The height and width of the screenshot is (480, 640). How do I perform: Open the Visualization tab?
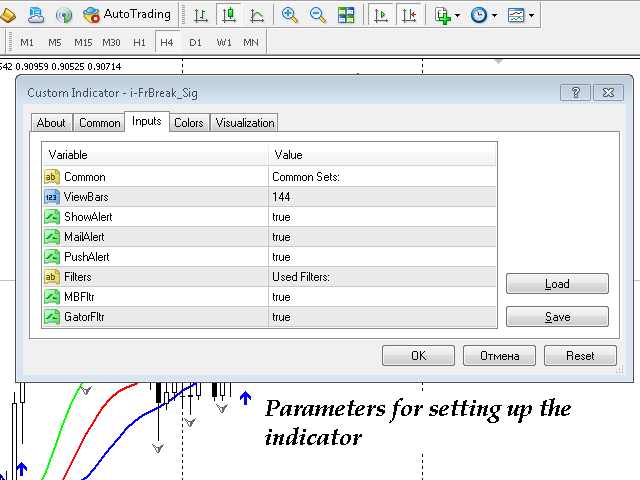pos(244,123)
